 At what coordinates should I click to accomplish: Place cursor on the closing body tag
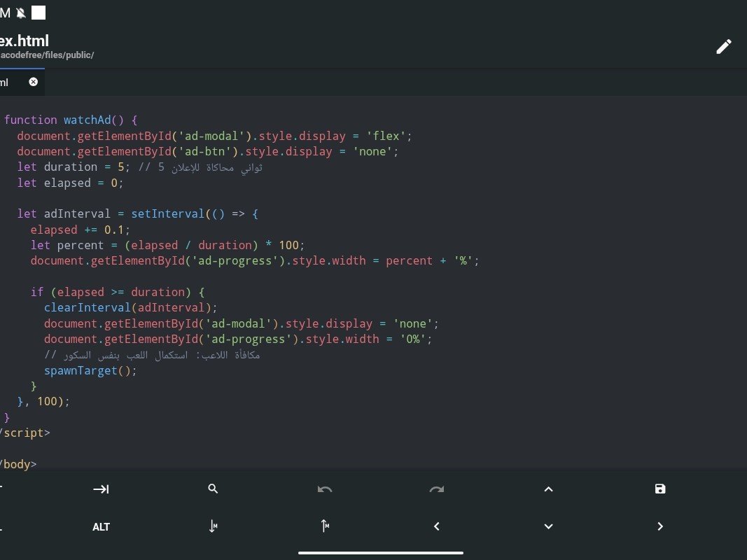click(x=18, y=464)
